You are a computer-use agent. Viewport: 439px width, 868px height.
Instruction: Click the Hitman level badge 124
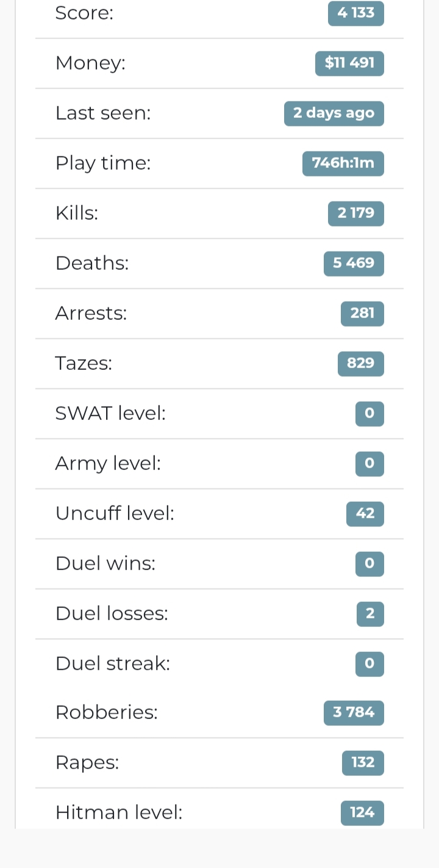click(362, 812)
